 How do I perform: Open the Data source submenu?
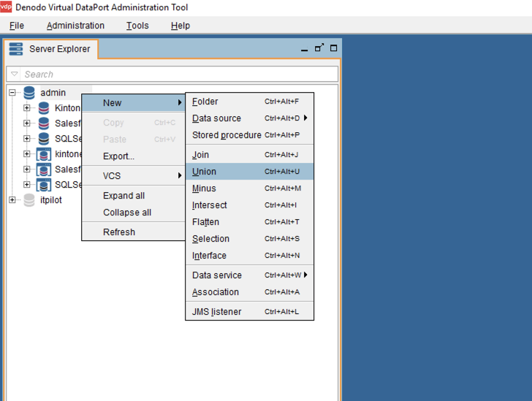(x=249, y=118)
